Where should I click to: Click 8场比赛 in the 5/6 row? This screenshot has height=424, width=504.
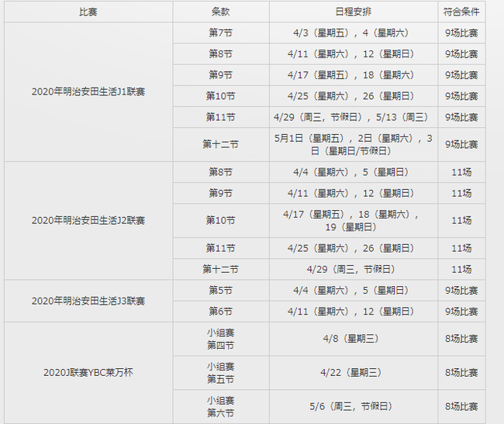[461, 407]
